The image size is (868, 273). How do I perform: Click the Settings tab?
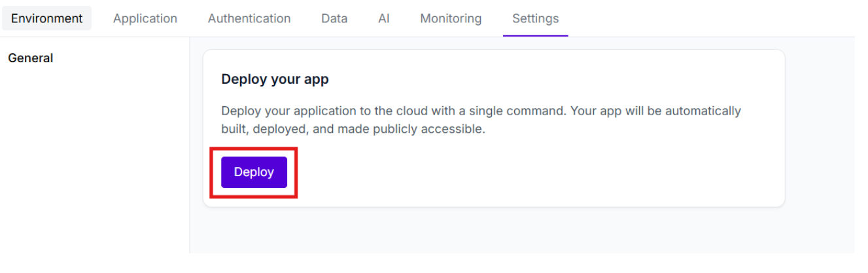535,18
